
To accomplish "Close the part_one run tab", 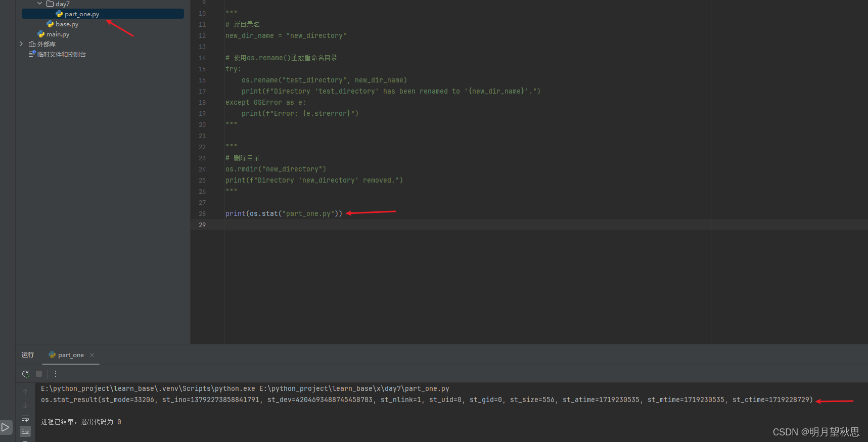I will (92, 355).
